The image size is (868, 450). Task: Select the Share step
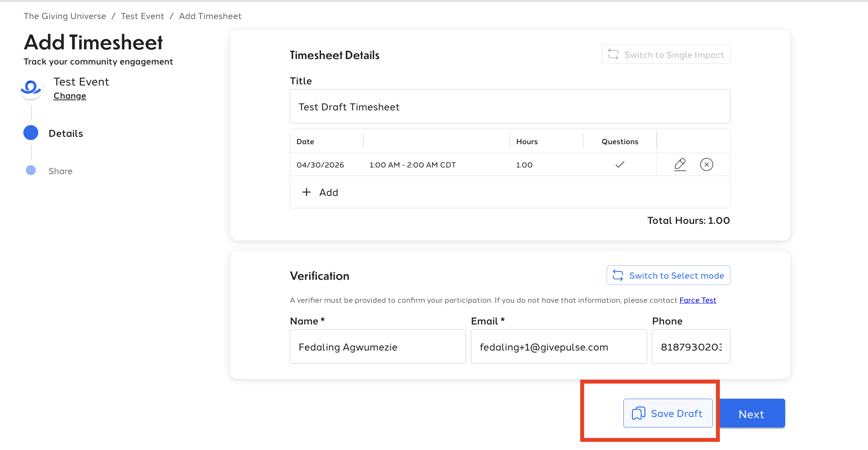point(60,171)
